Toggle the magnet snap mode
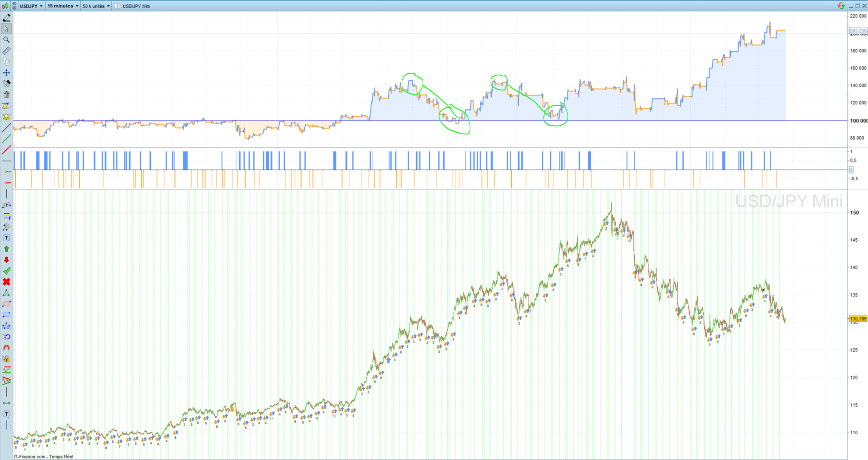This screenshot has width=868, height=460. (6, 348)
